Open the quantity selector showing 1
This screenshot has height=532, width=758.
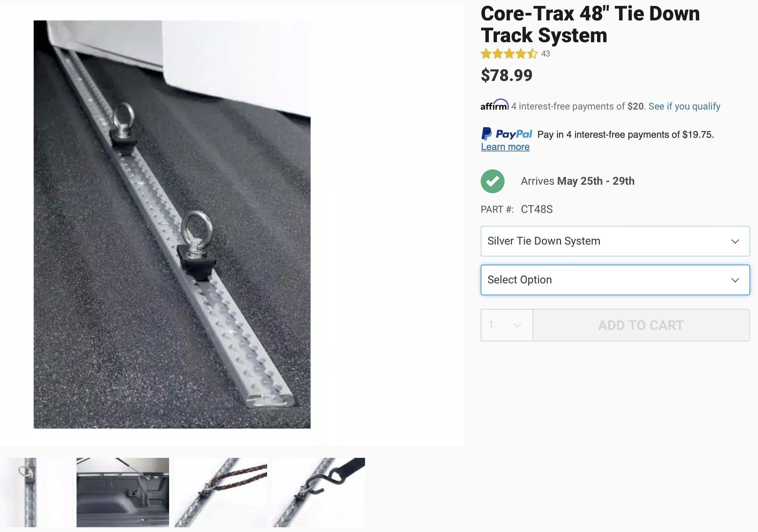507,325
